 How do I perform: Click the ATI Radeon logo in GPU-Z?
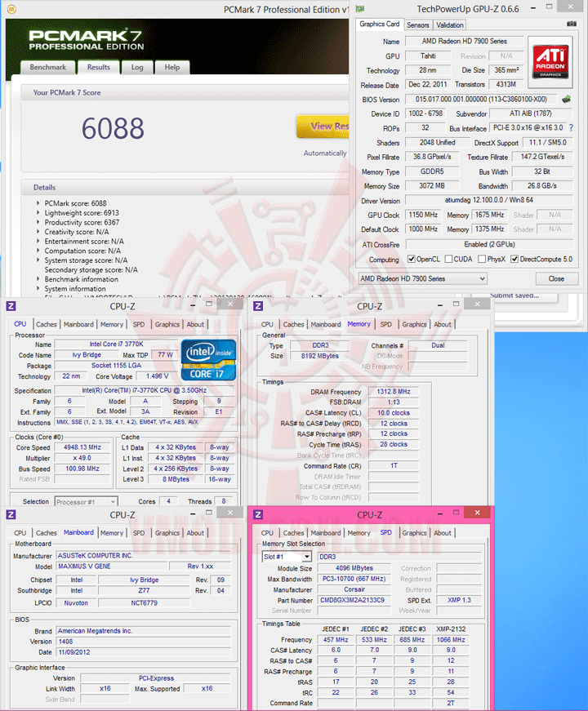550,62
